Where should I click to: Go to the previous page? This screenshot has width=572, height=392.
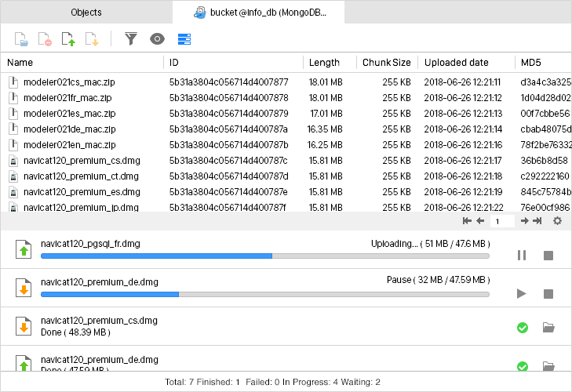(480, 221)
